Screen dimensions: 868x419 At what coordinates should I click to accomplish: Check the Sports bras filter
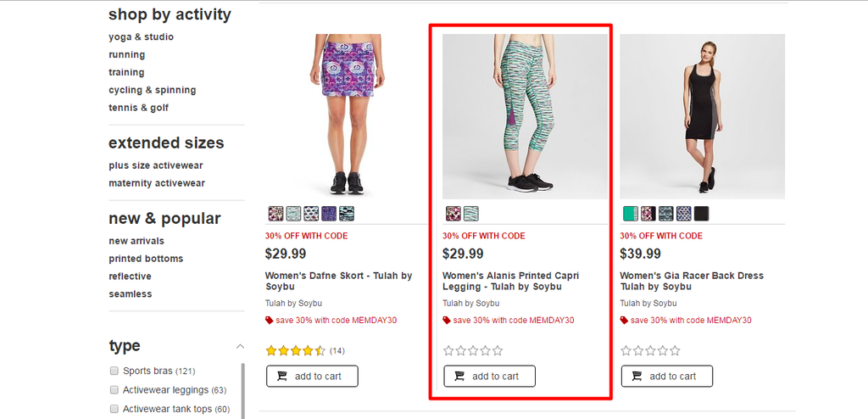pos(114,371)
